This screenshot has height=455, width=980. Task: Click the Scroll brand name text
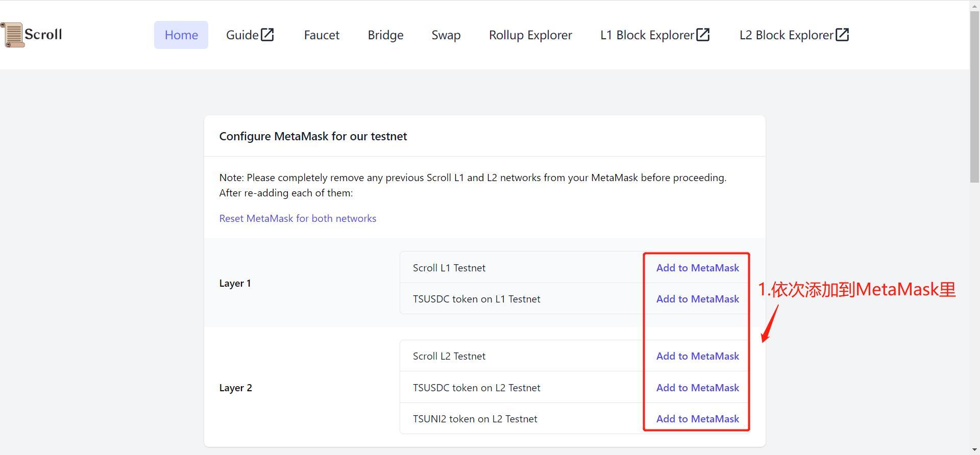coord(43,34)
